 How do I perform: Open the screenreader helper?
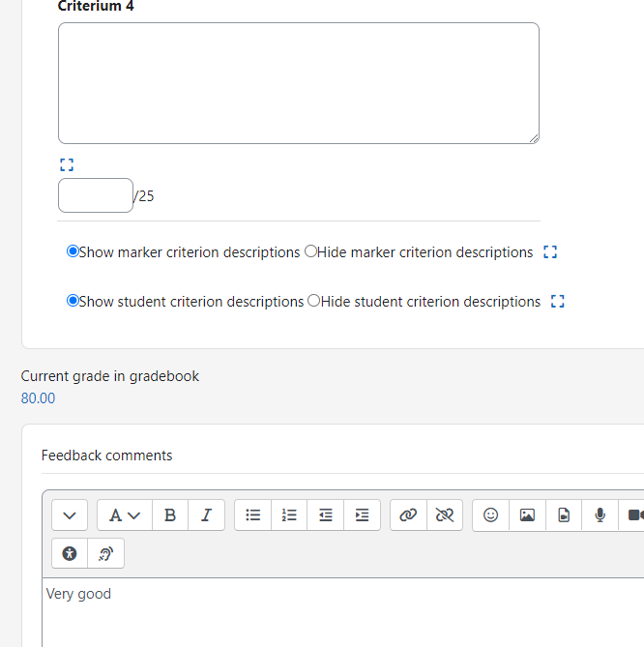(x=105, y=553)
